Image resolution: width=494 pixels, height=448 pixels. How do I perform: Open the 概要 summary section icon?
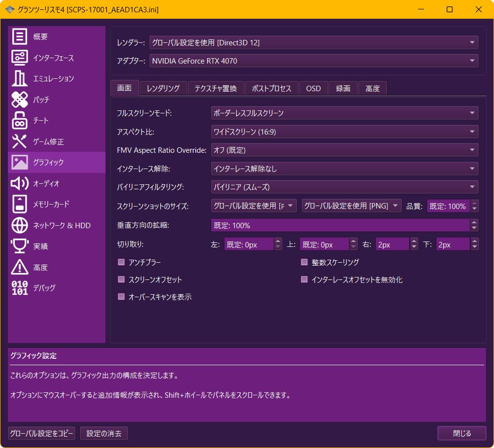click(x=20, y=37)
